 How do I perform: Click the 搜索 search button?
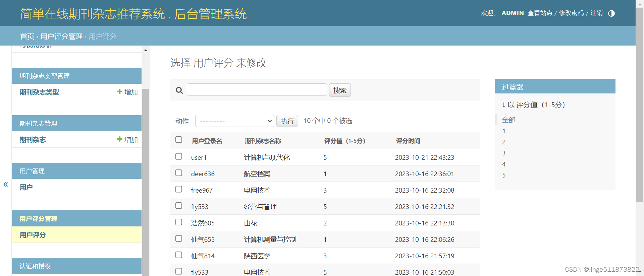pos(340,90)
